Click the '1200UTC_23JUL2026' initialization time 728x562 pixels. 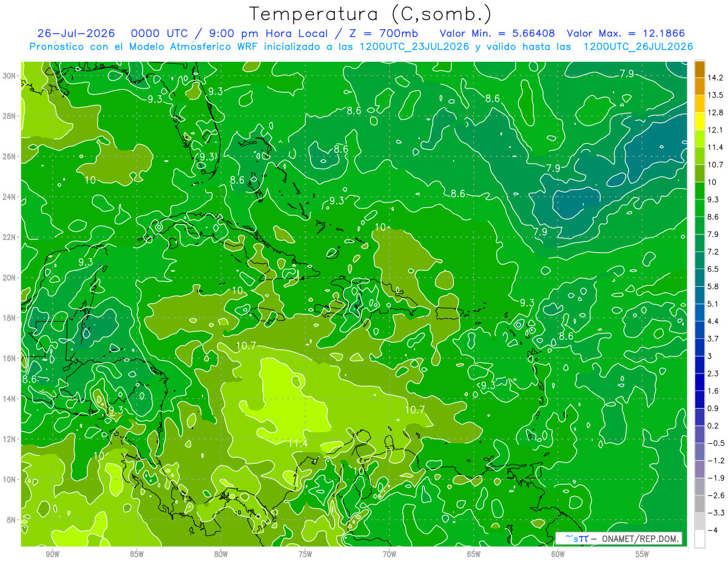(416, 47)
